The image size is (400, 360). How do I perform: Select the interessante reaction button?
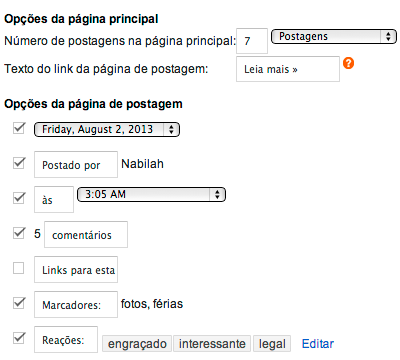point(212,344)
